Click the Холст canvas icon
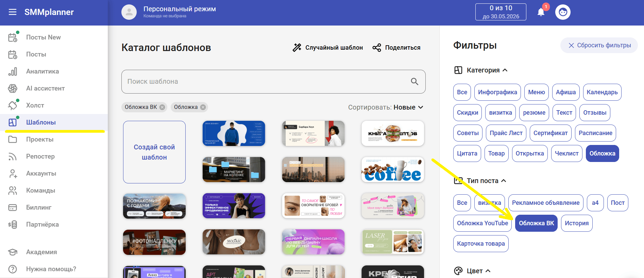The image size is (644, 278). click(13, 105)
